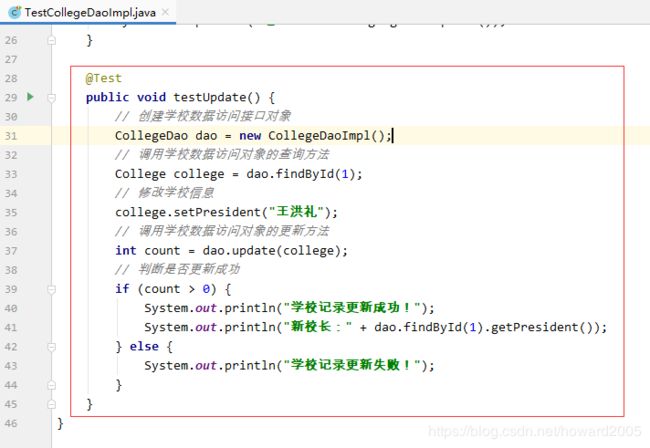
Task: Click the Java class icon on the file tab
Action: click(15, 13)
